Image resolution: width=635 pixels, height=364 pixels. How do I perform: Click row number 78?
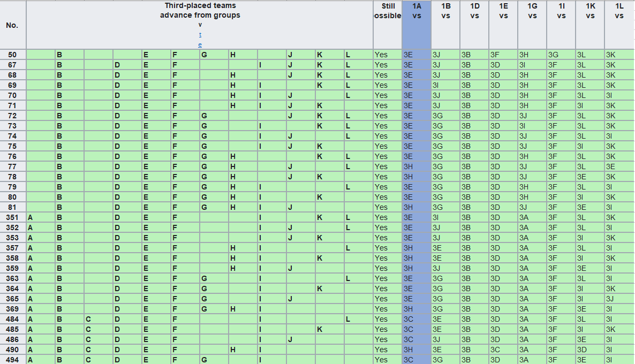pyautogui.click(x=12, y=177)
